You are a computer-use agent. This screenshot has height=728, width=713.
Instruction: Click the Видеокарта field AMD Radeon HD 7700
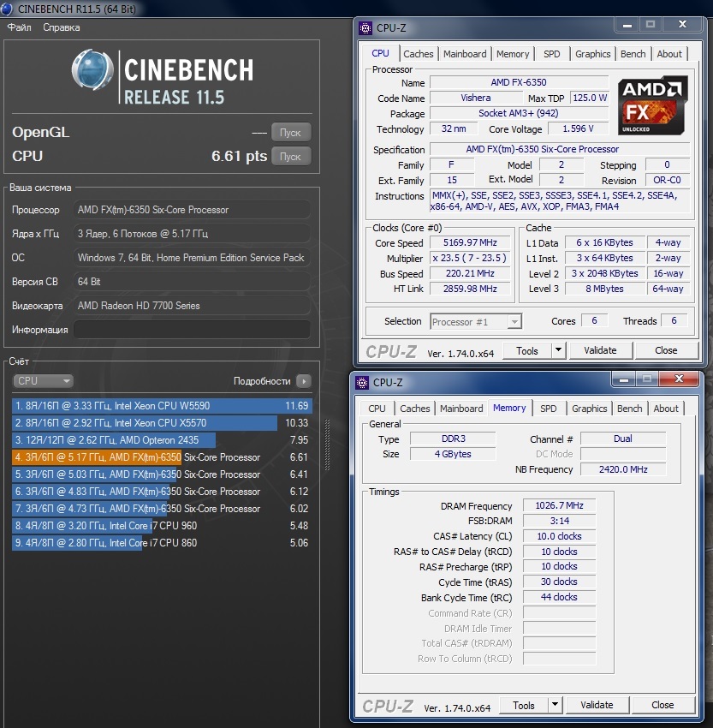point(192,306)
